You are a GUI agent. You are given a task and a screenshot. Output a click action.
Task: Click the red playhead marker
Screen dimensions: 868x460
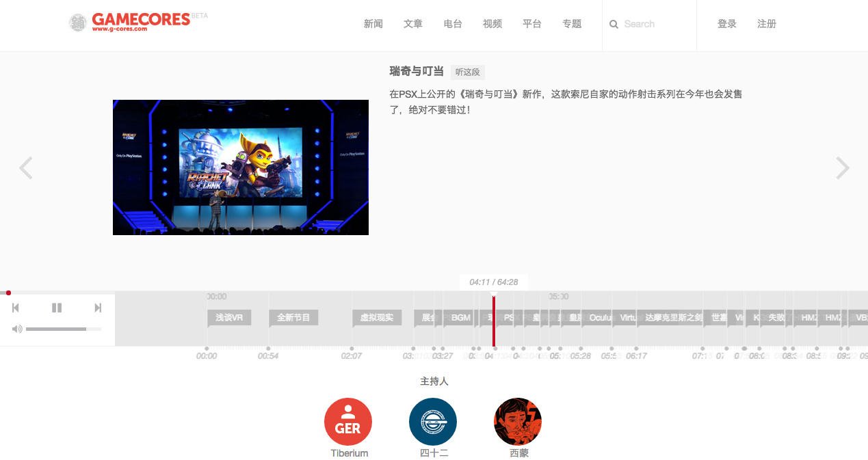tap(494, 320)
